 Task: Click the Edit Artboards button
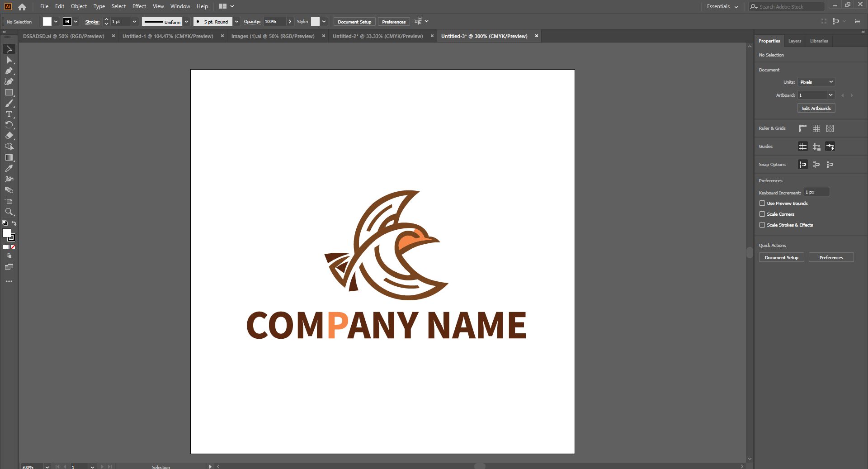point(816,109)
